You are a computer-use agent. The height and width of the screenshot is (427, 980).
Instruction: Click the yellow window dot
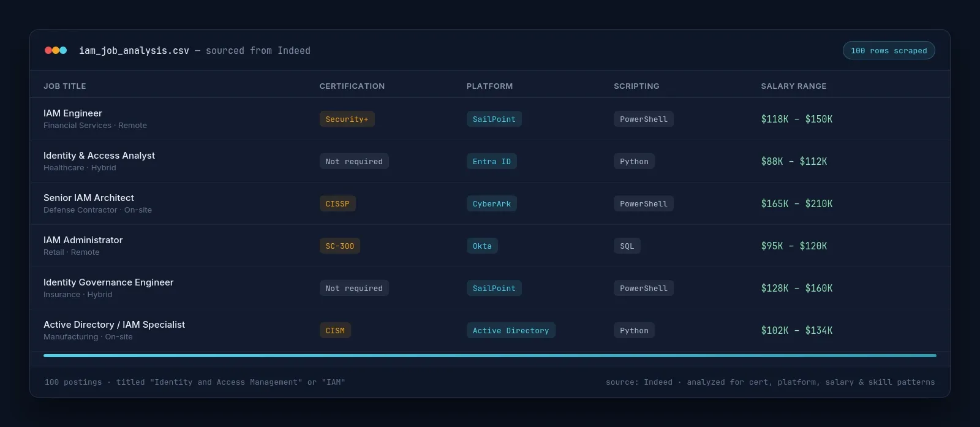pyautogui.click(x=56, y=50)
